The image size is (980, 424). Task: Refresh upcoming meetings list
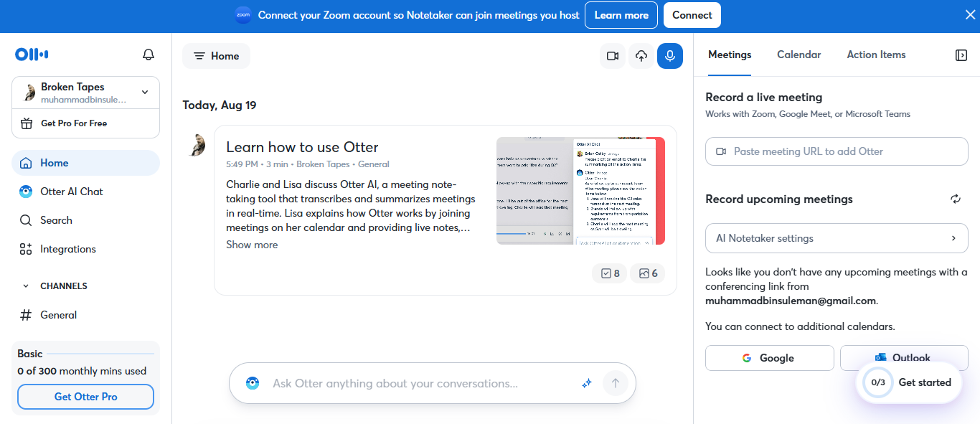click(955, 199)
